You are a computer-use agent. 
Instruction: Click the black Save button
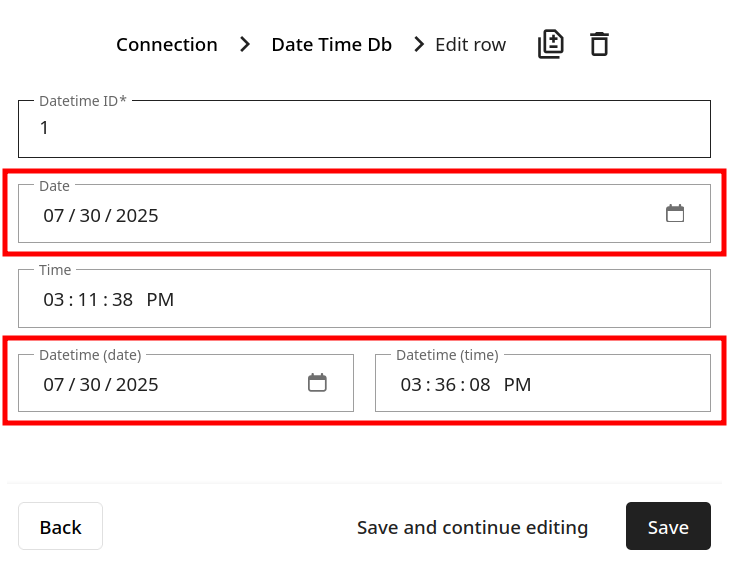point(668,526)
